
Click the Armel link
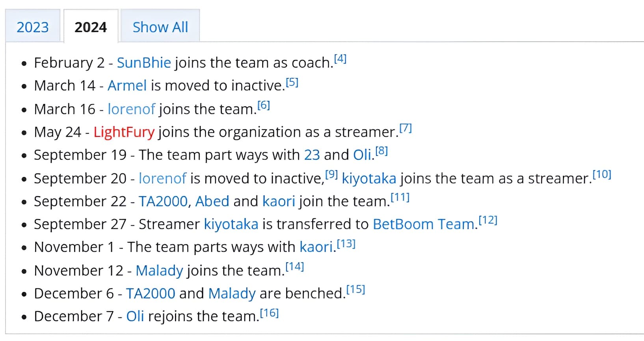coord(127,85)
